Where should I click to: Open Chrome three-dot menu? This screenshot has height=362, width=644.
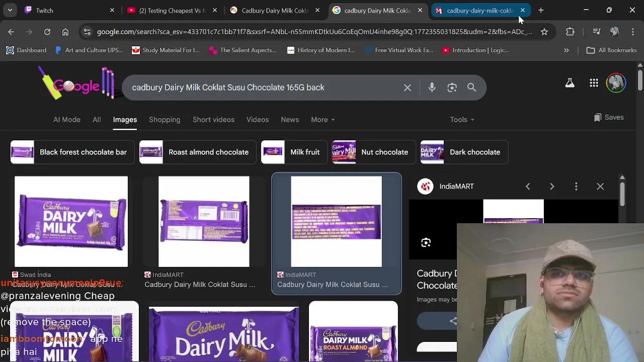[632, 32]
